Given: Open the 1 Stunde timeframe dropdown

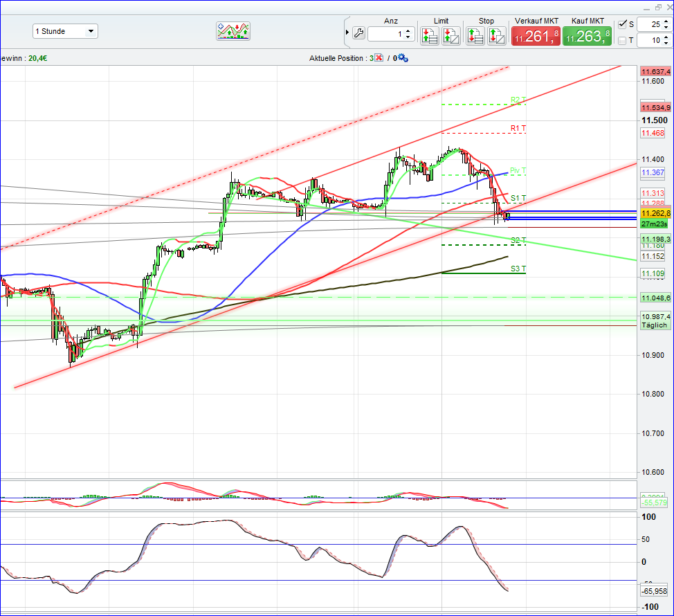Looking at the screenshot, I should [91, 31].
